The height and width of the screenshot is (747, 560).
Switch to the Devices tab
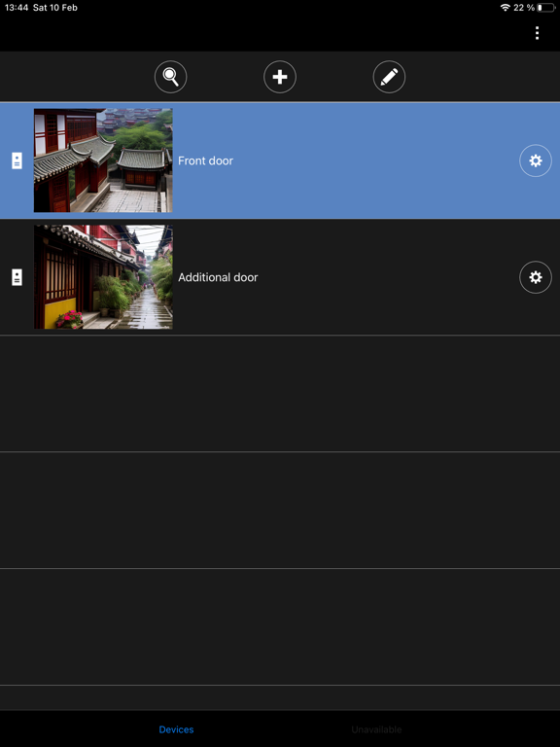pyautogui.click(x=176, y=729)
